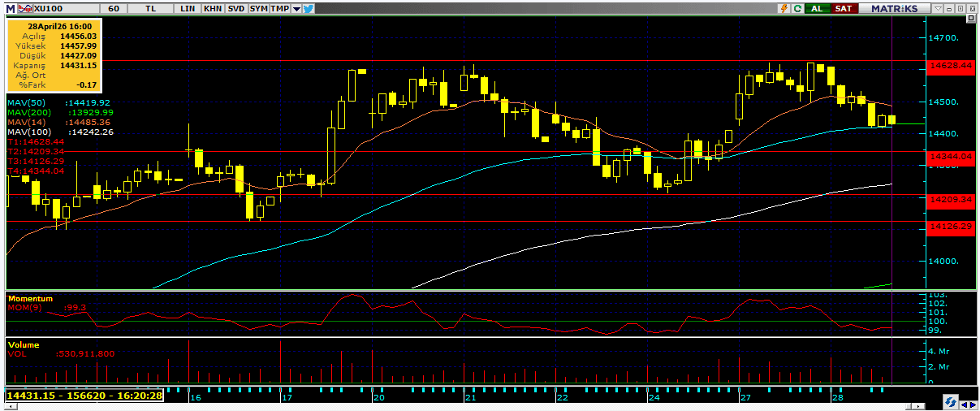The width and height of the screenshot is (980, 411).
Task: Open the 60 period selector
Action: click(x=114, y=8)
